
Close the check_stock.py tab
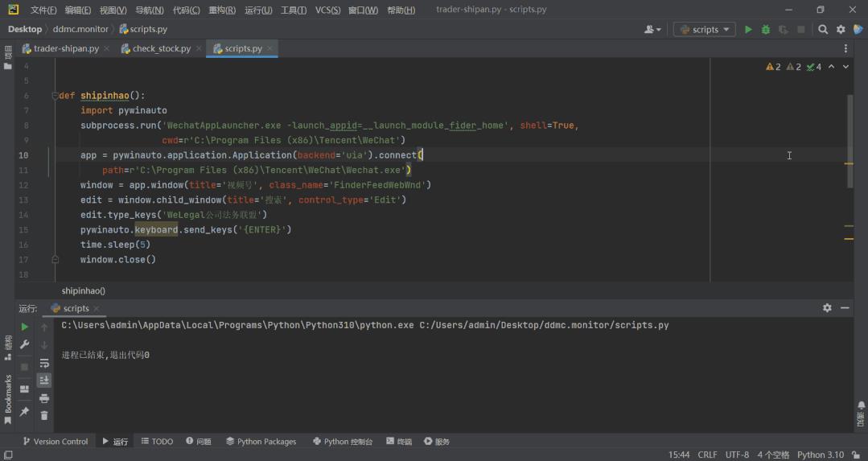(x=199, y=49)
